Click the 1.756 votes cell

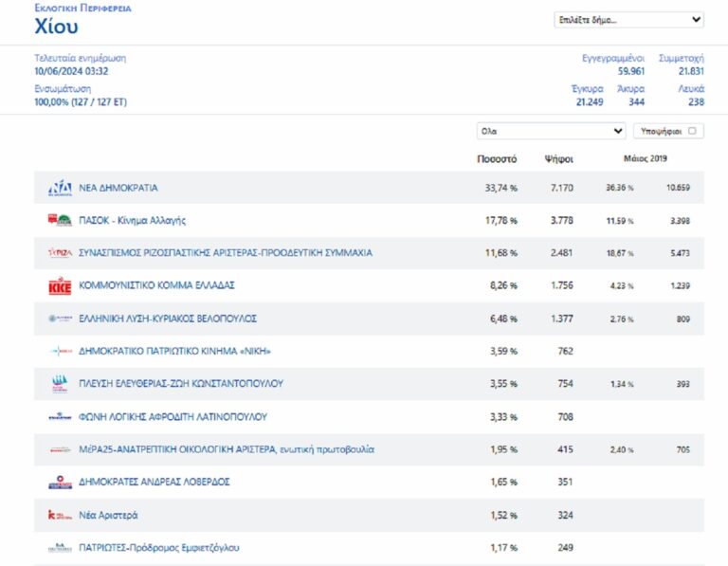click(x=562, y=285)
